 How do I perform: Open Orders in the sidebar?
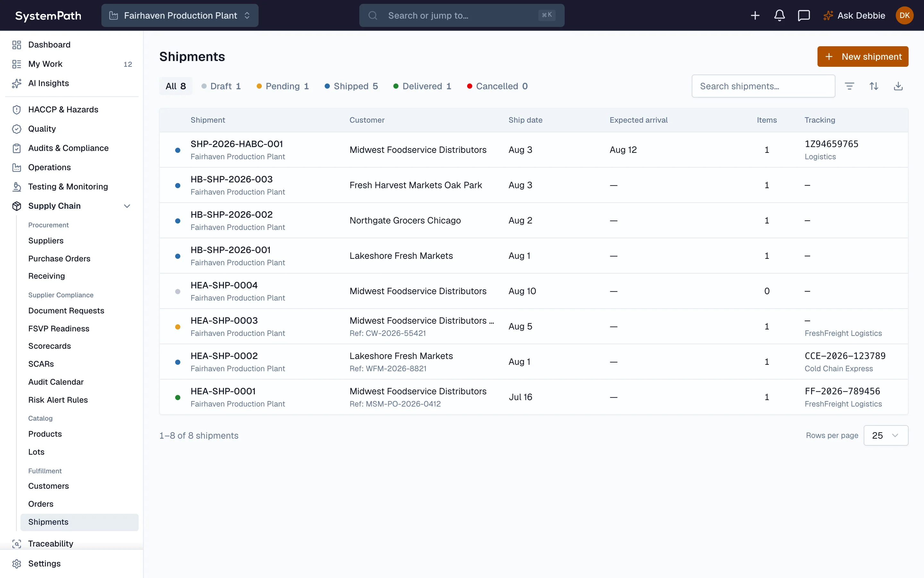41,504
